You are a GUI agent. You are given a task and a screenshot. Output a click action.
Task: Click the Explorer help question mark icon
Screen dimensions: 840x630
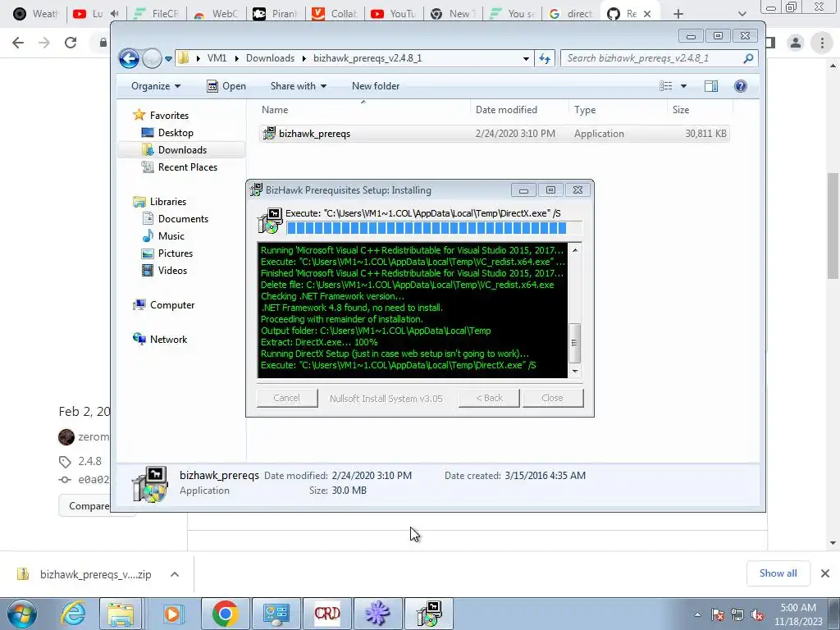[741, 86]
